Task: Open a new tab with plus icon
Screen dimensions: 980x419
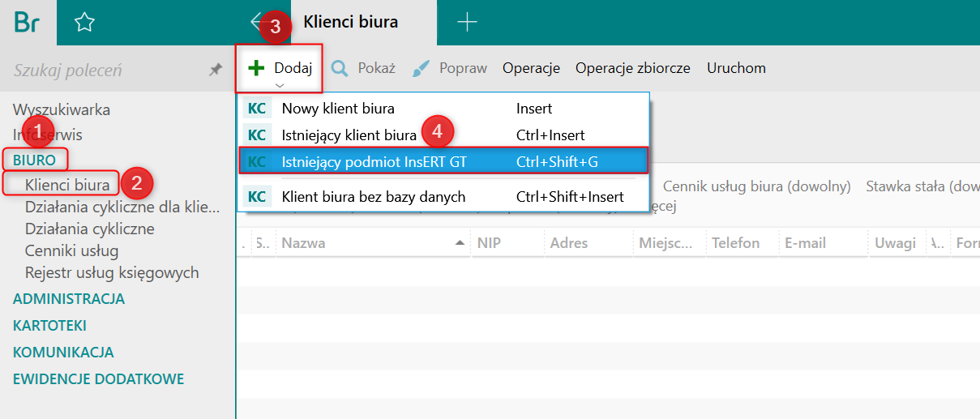Action: point(467,22)
